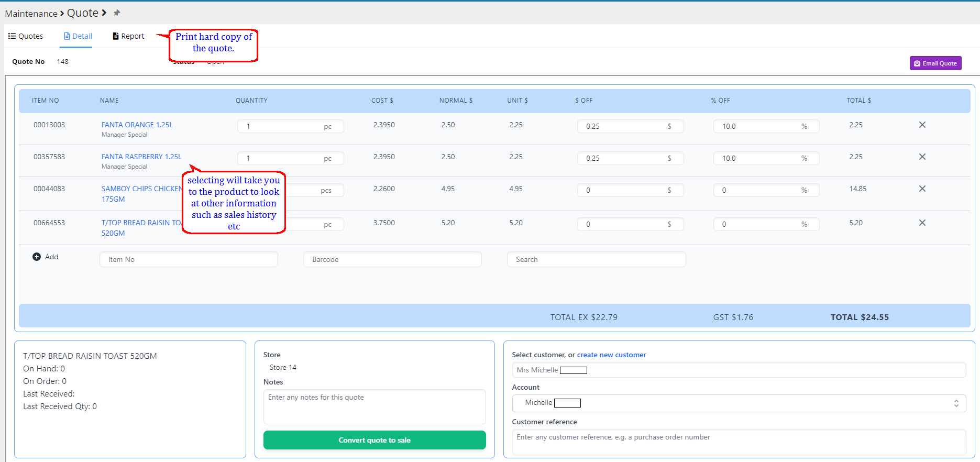Open FANTA ORANGE 1.25L product link

[137, 125]
